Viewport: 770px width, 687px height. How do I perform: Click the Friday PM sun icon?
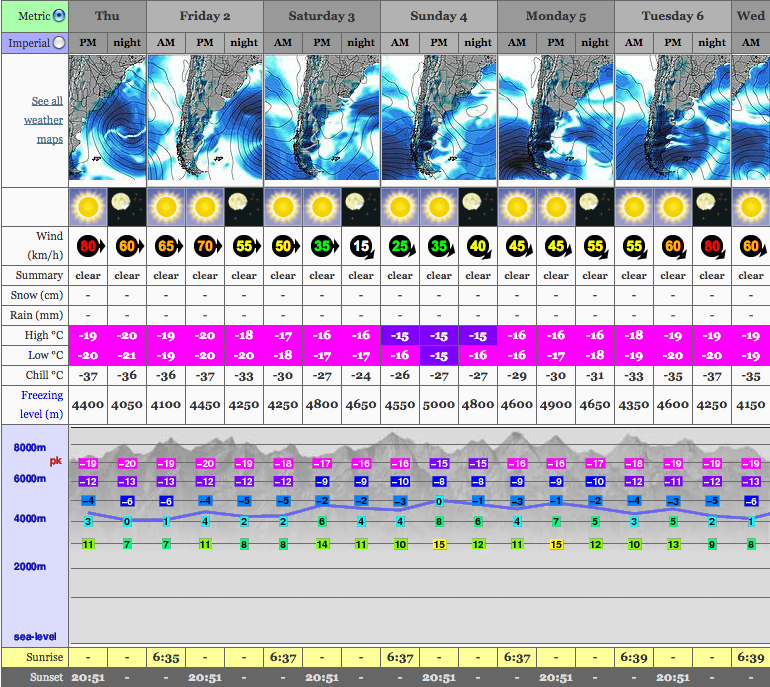[205, 207]
